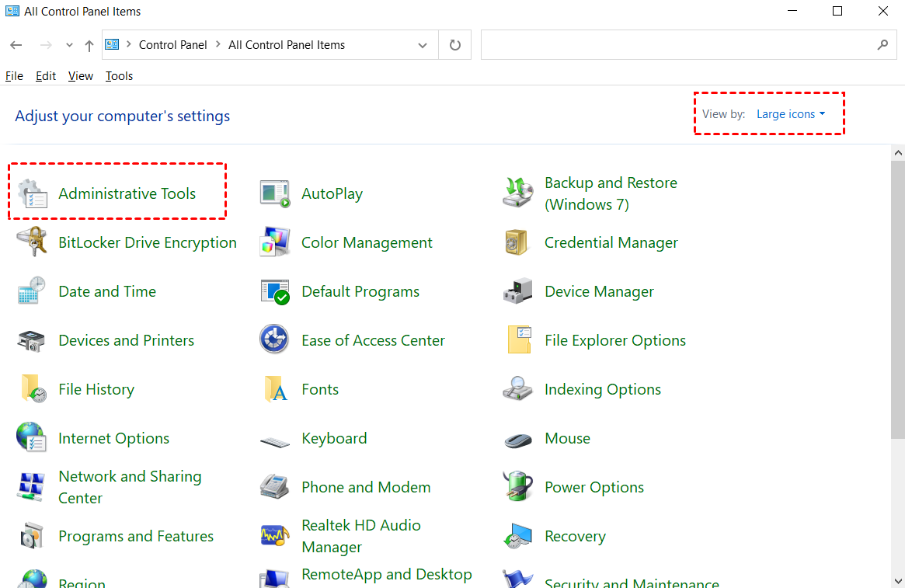Open the Tools menu
Viewport: 905px width, 588px height.
[x=120, y=76]
